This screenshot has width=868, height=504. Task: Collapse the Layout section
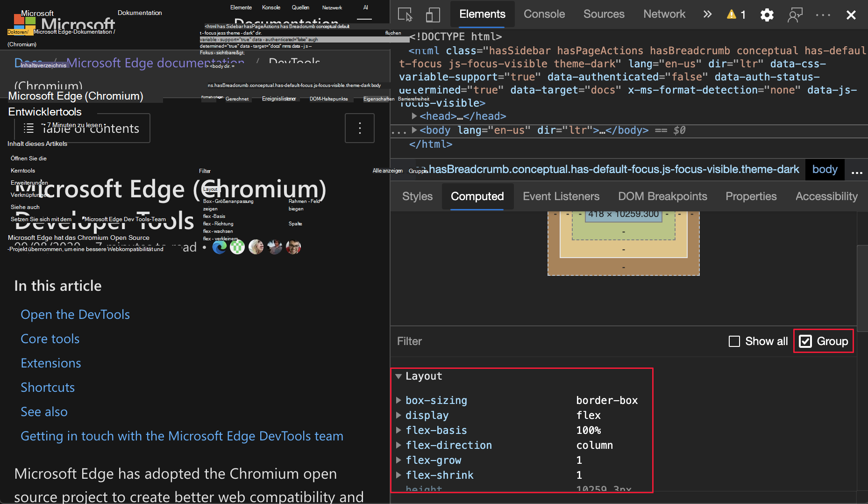(398, 376)
